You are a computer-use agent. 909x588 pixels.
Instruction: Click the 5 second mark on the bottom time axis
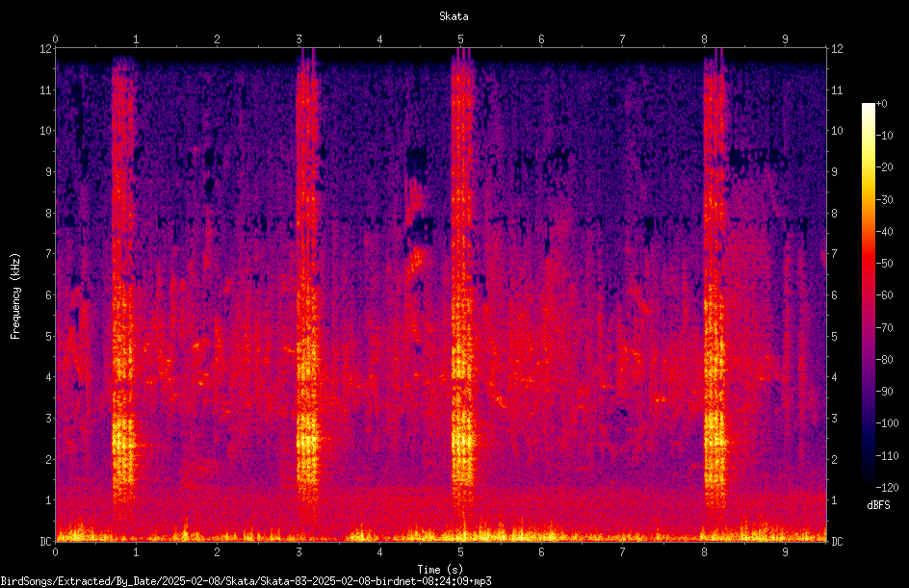point(461,552)
